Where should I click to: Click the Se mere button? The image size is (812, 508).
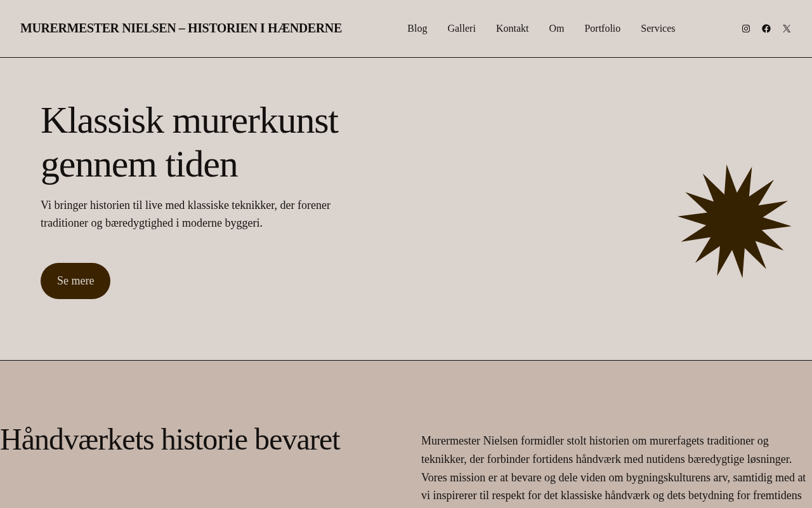click(x=75, y=281)
